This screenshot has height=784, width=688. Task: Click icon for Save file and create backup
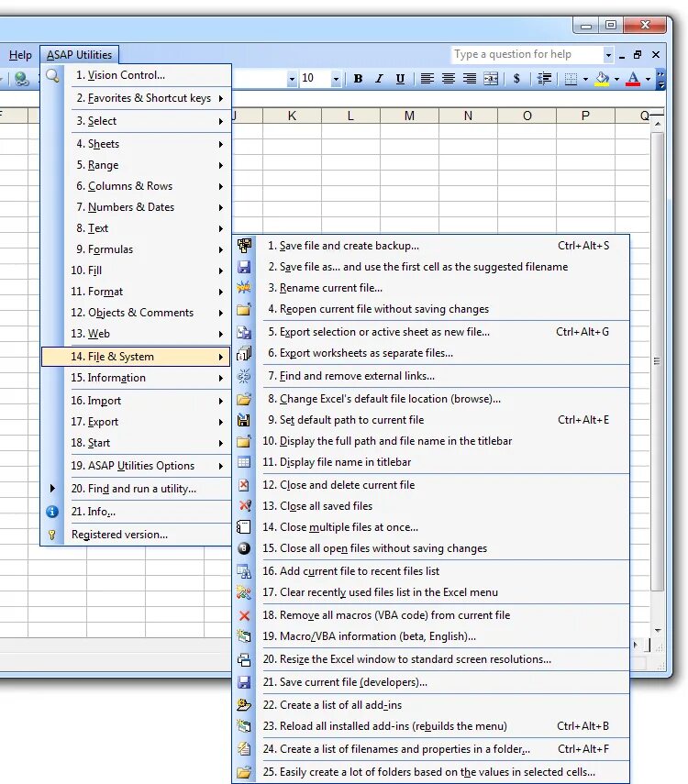244,246
